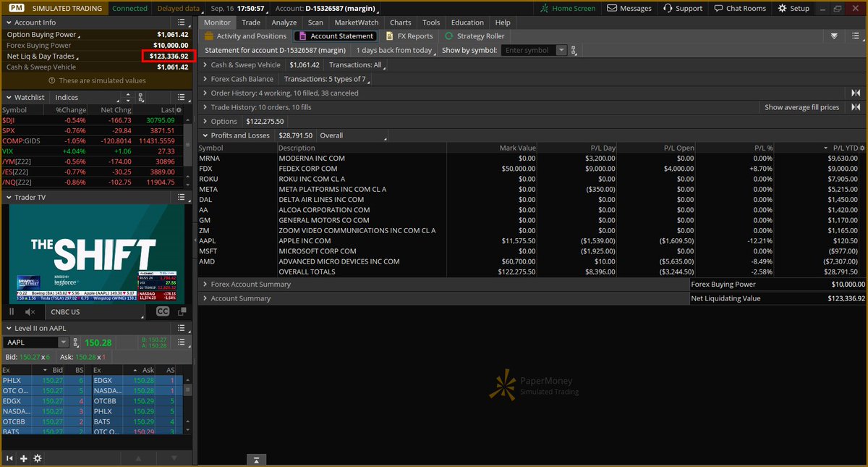This screenshot has height=467, width=868.
Task: Switch to the Account Statement subtab
Action: click(x=335, y=35)
